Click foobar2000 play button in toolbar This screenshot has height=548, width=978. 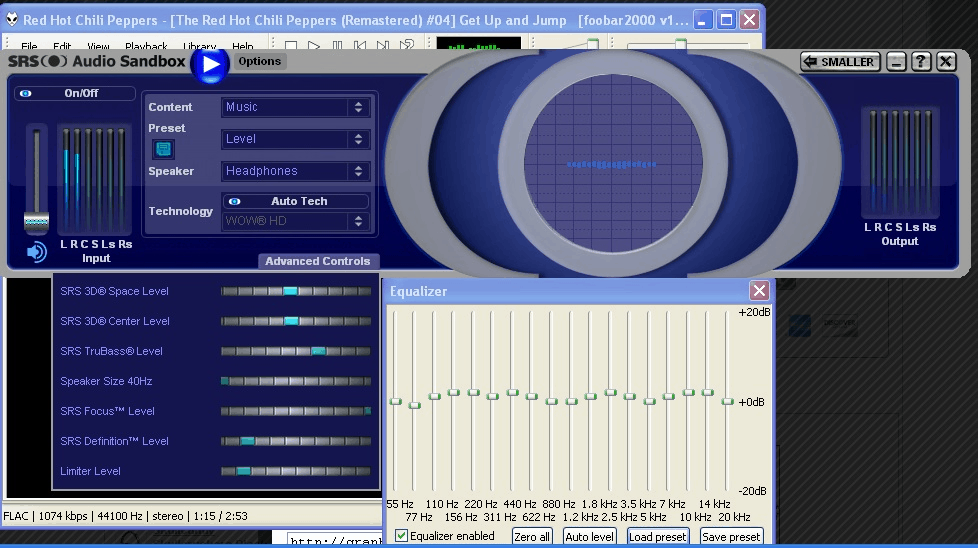tap(314, 45)
